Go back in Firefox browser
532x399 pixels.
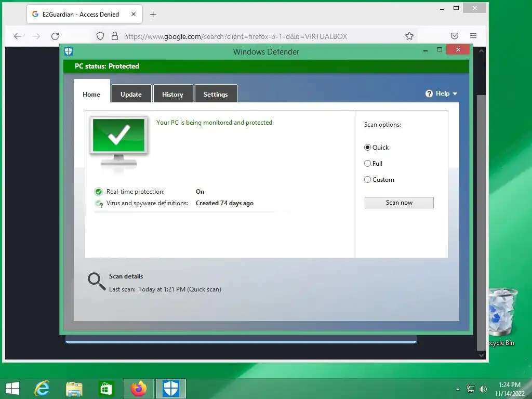tap(18, 36)
